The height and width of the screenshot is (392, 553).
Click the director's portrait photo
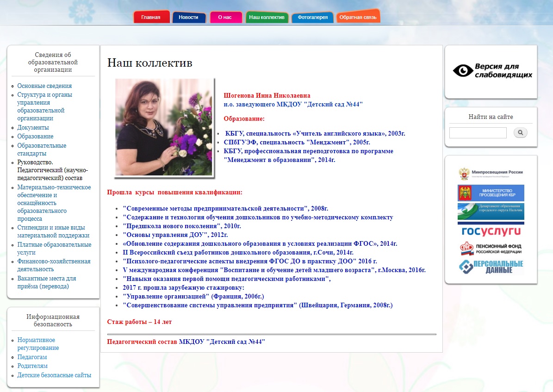point(164,127)
